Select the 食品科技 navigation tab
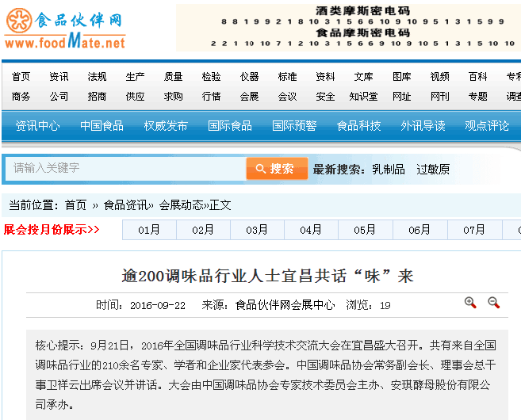The image size is (521, 420). point(358,125)
